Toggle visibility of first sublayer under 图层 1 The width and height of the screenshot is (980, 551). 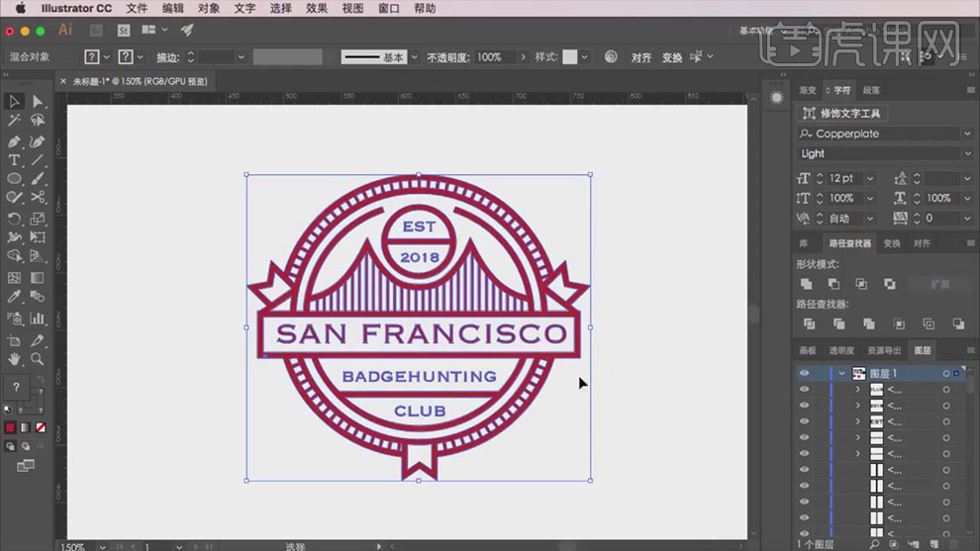pos(804,390)
